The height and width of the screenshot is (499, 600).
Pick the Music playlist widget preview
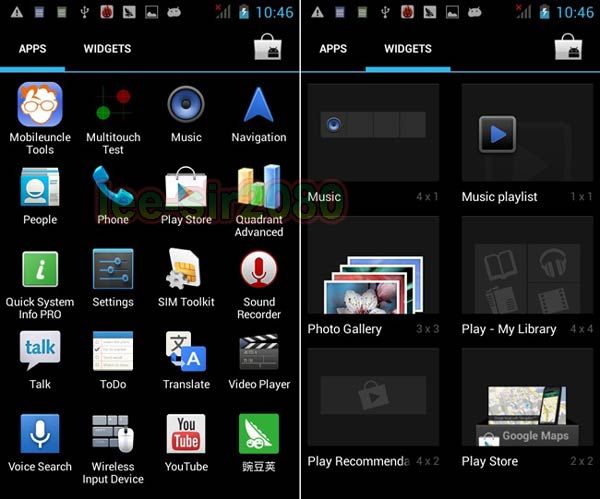pyautogui.click(x=527, y=132)
